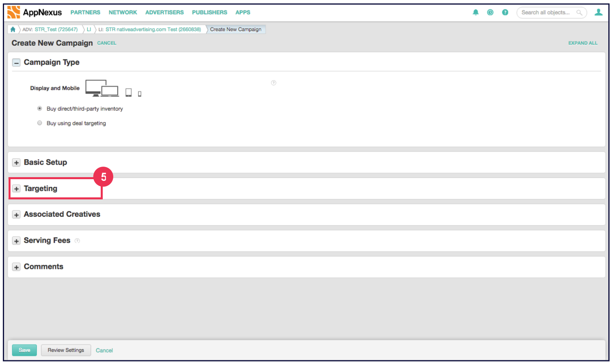Collapse the Campaign Type section

[x=16, y=63]
